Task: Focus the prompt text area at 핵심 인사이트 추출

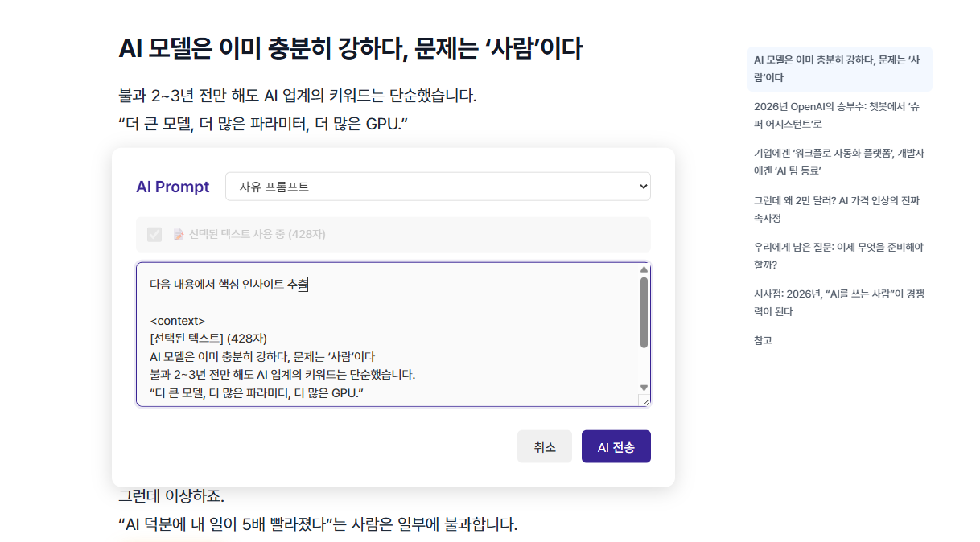Action: 229,285
